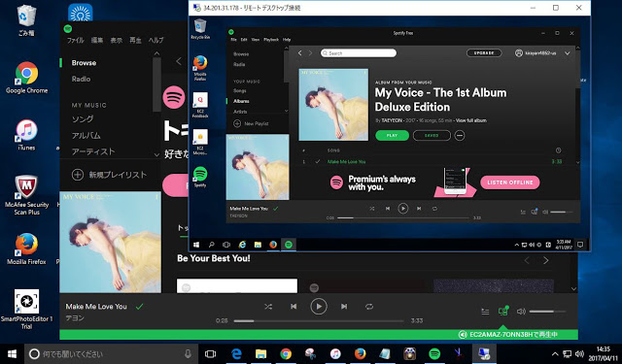Open Internet Explorer in remote taskbar
622x364 pixels.
[x=242, y=245]
